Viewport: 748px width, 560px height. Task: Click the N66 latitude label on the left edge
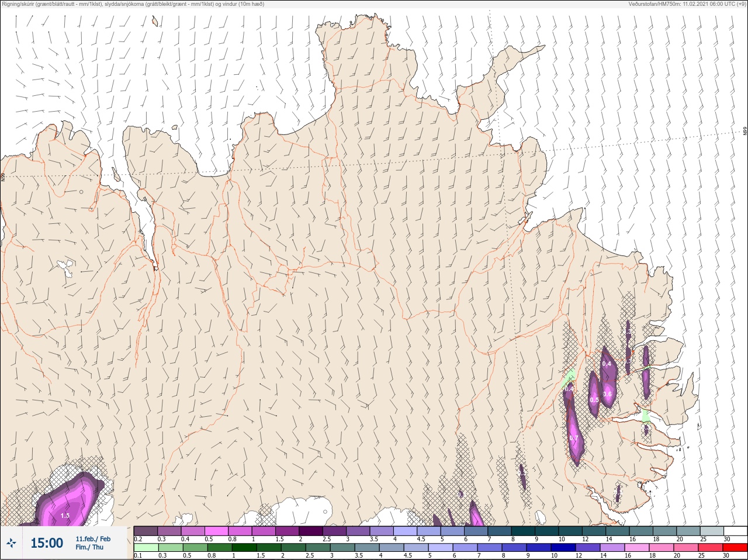click(3, 176)
